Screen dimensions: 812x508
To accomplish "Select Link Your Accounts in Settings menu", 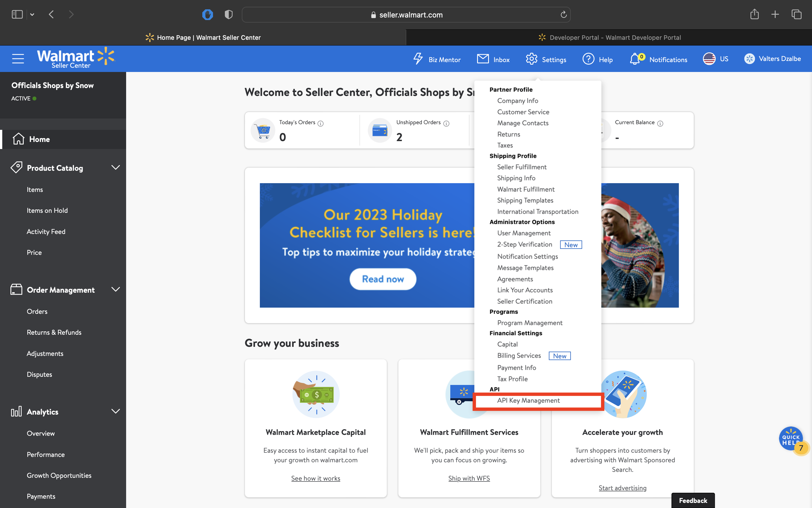I will pos(525,290).
